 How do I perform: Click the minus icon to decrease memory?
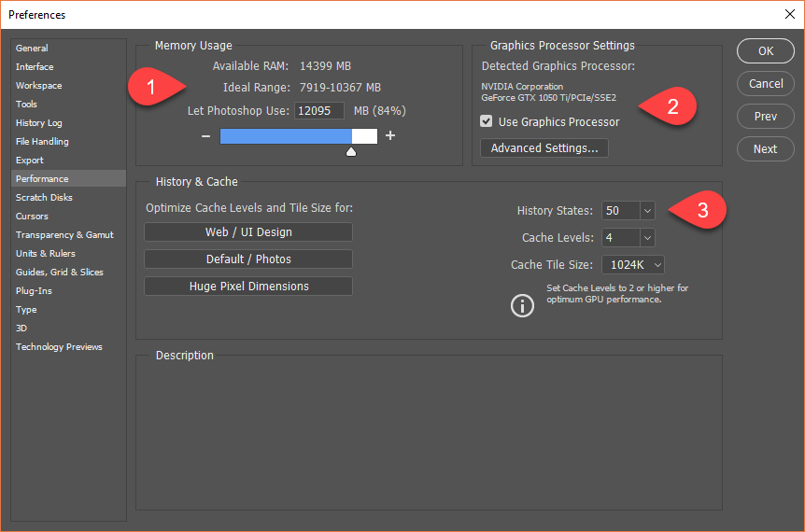coord(205,136)
